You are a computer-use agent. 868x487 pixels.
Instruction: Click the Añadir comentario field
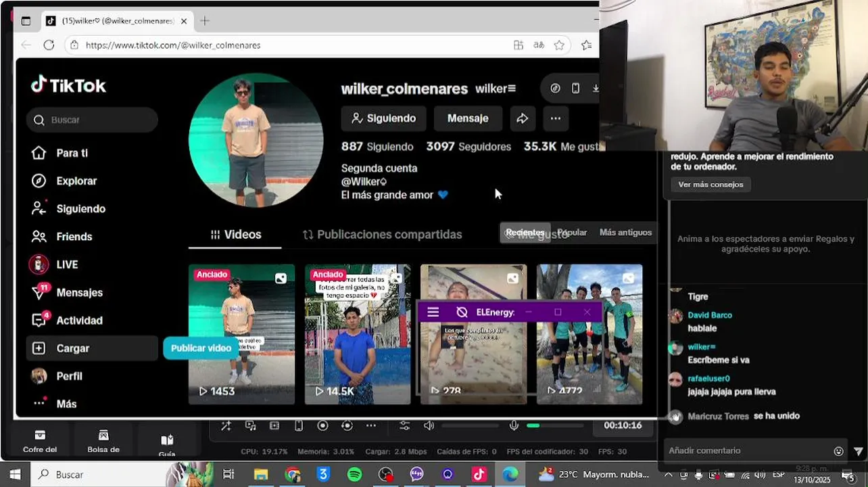[748, 450]
